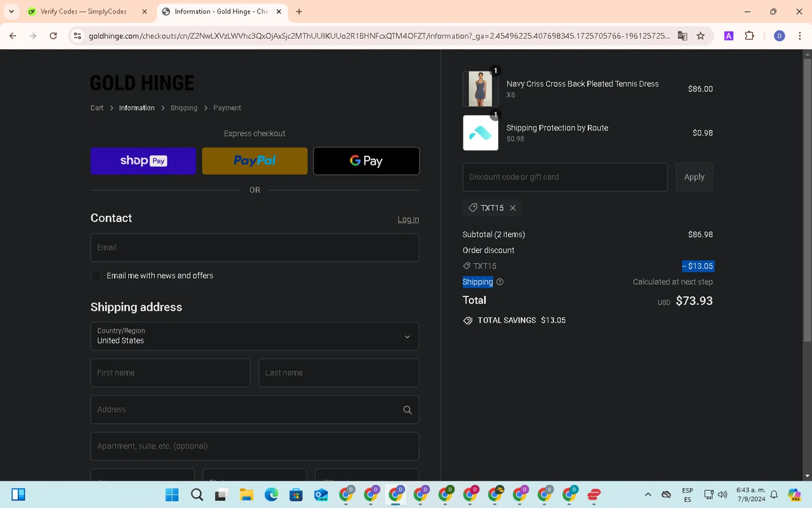Close the Information - Gold Hinge tab

pos(279,11)
